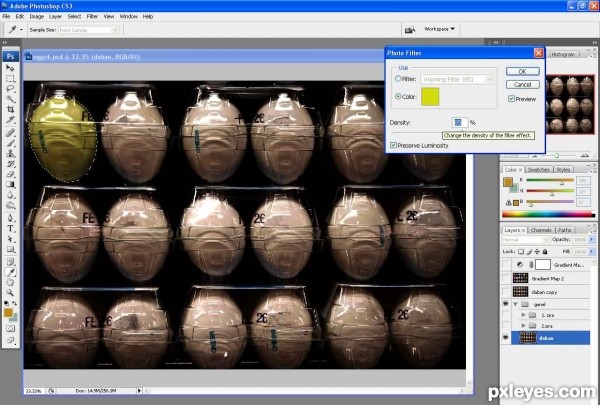600x405 pixels.
Task: Select the Type tool
Action: pos(10,229)
